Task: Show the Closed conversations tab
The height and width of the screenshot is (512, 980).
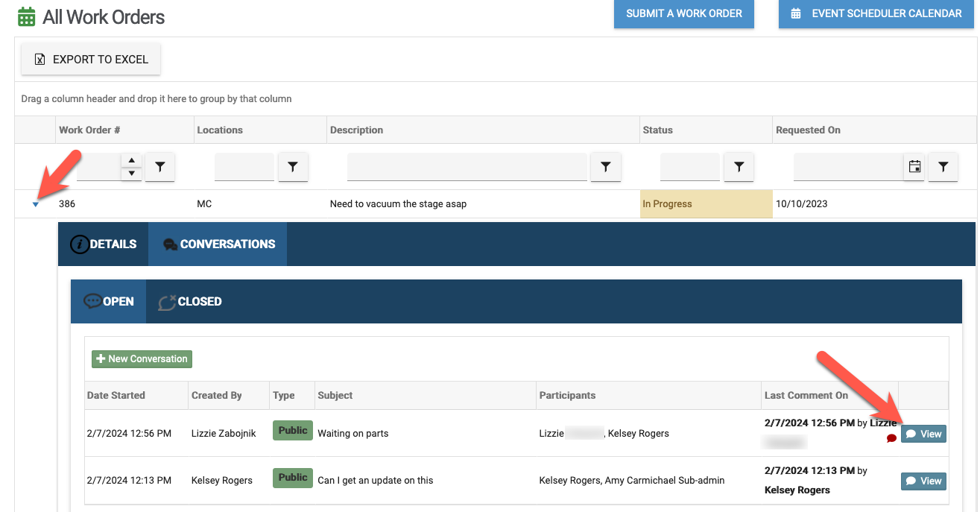Action: click(x=190, y=302)
